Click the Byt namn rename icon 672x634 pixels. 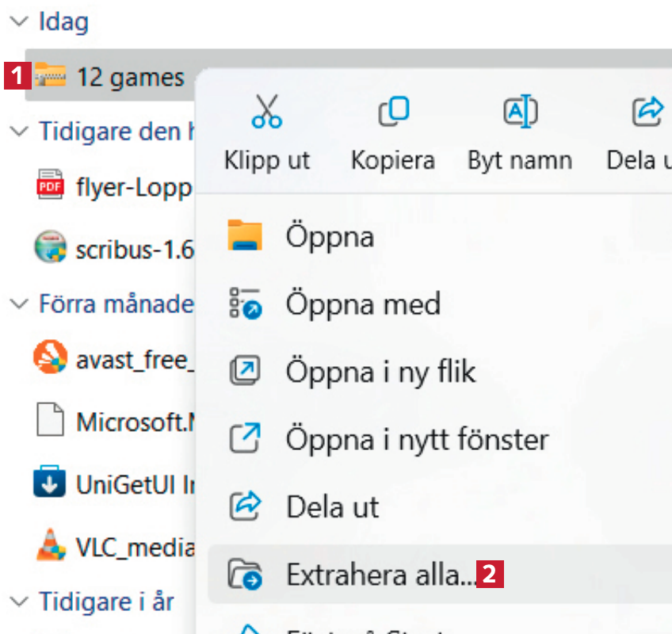[x=521, y=112]
